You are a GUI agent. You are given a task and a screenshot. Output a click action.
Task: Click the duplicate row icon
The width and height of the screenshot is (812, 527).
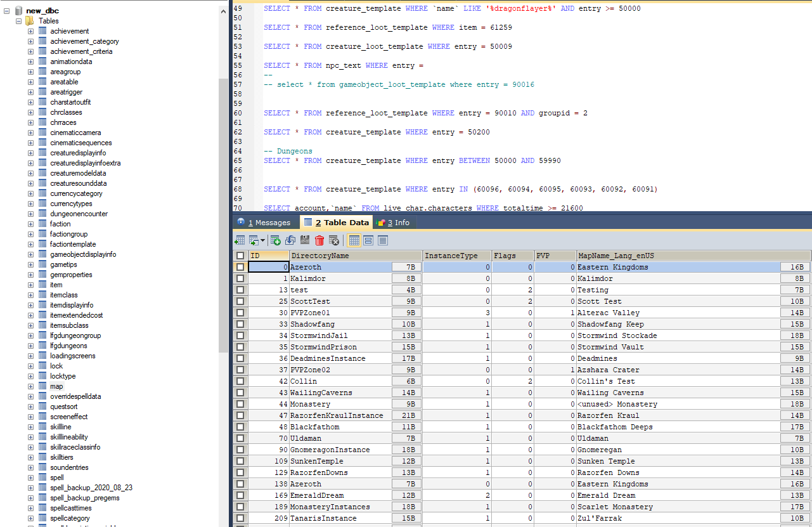tap(290, 240)
